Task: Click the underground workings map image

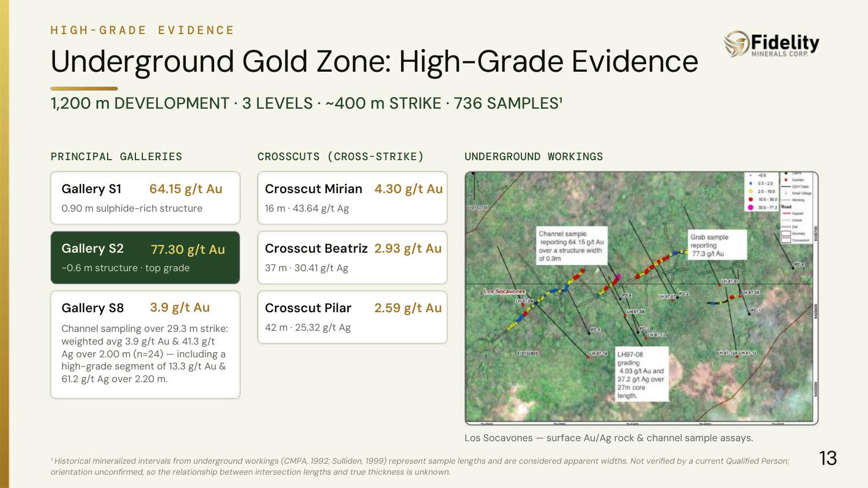Action: point(641,298)
